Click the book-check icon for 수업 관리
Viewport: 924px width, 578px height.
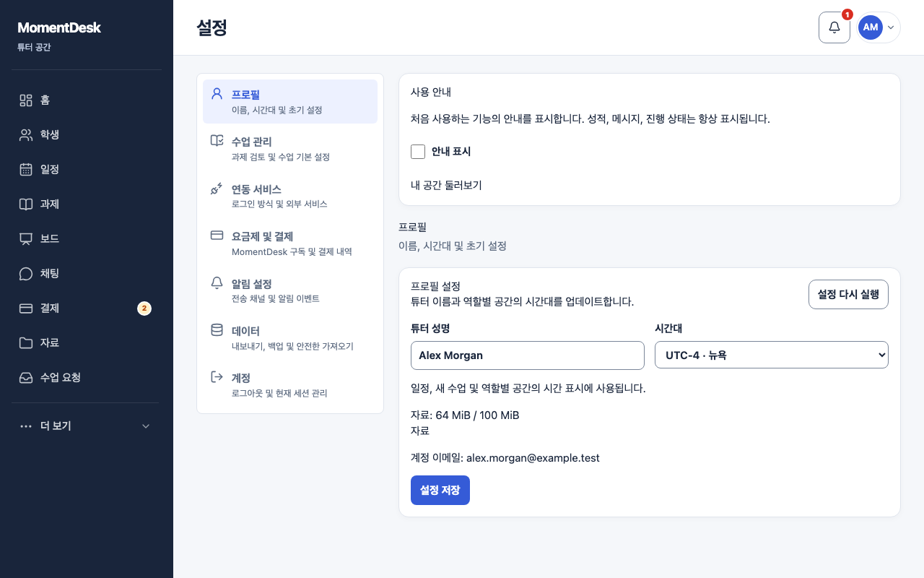217,141
